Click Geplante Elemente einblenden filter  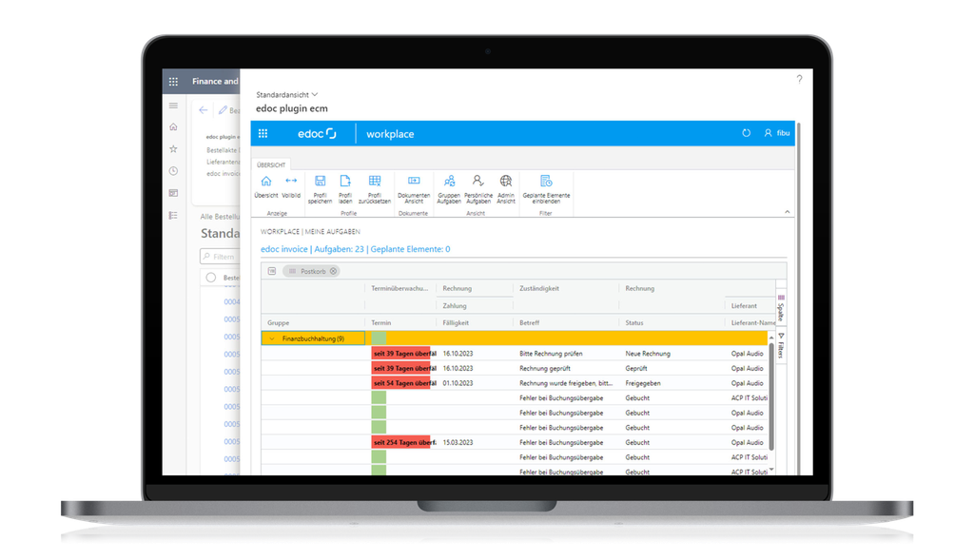pos(546,189)
